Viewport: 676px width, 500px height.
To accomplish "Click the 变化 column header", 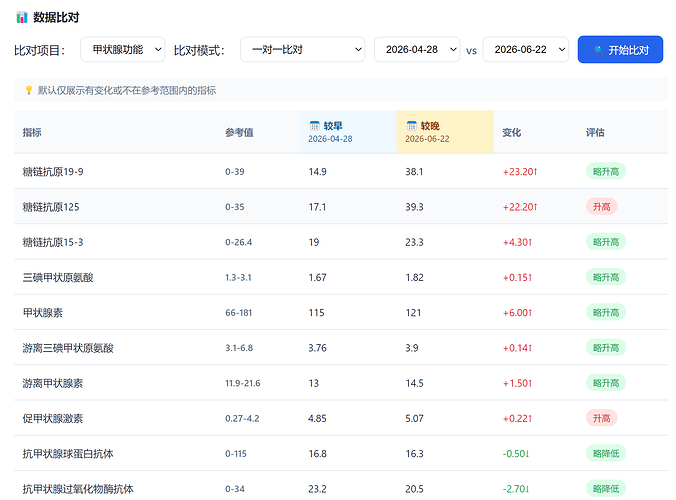I will click(x=511, y=132).
